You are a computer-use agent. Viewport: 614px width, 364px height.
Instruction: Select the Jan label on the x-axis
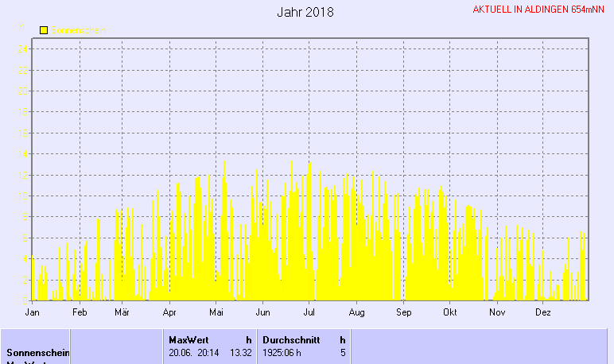coord(33,313)
